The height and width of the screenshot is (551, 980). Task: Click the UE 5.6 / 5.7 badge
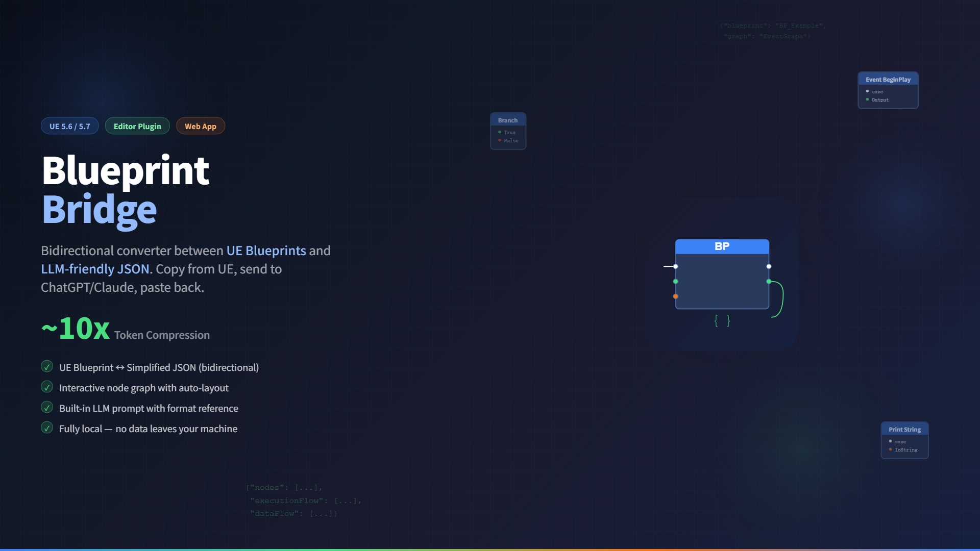[70, 126]
